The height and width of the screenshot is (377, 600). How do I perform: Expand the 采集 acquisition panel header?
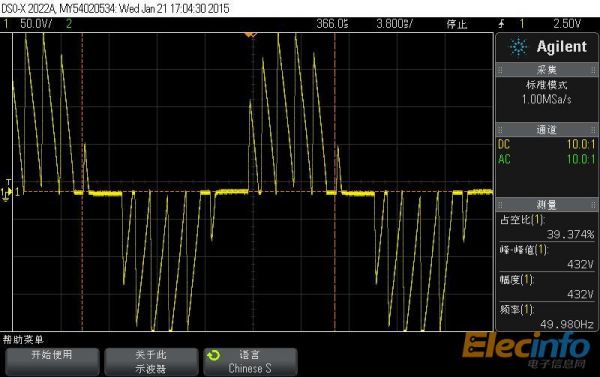click(x=546, y=70)
